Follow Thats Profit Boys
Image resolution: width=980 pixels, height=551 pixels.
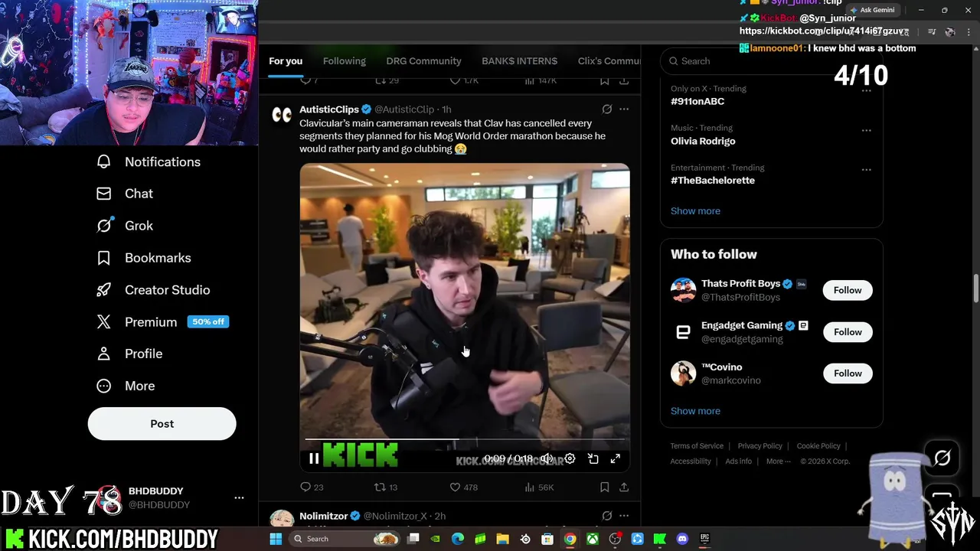[848, 290]
